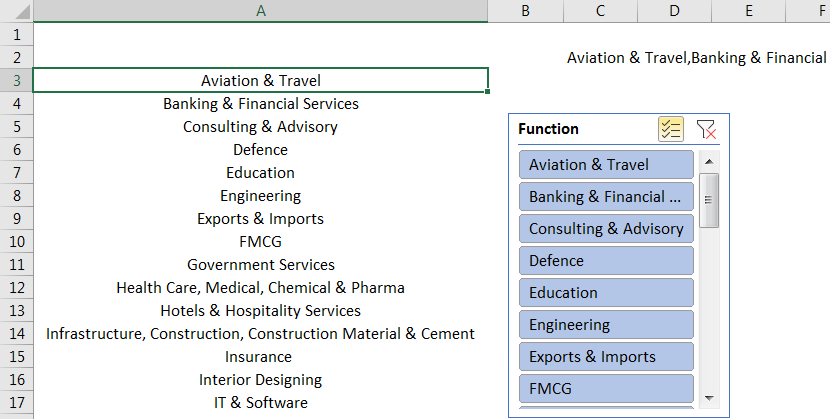
Task: Pick Exports & Imports slicer item
Action: [x=606, y=357]
